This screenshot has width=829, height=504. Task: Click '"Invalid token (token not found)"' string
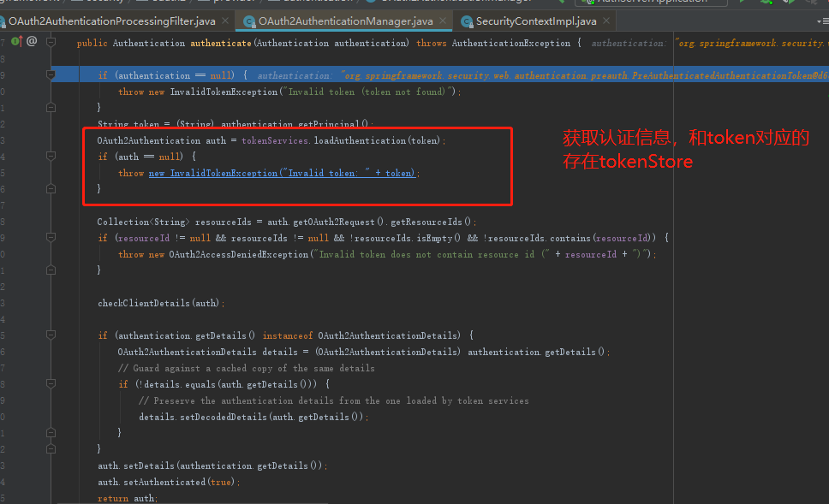pyautogui.click(x=370, y=92)
